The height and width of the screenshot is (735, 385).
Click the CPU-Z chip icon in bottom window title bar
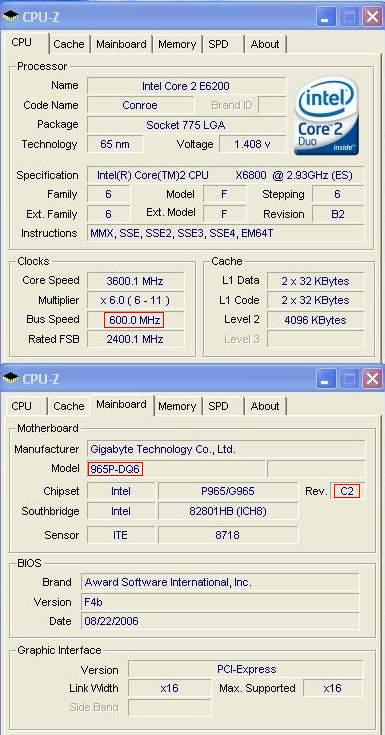pos(10,379)
